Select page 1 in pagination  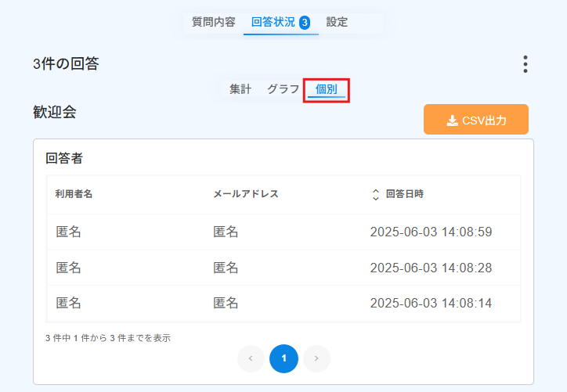(x=283, y=358)
